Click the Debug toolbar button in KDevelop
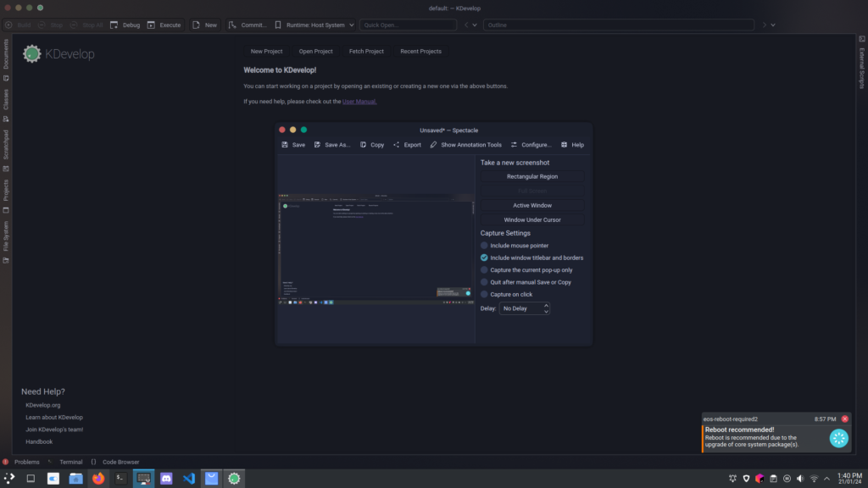The image size is (868, 488). click(125, 25)
